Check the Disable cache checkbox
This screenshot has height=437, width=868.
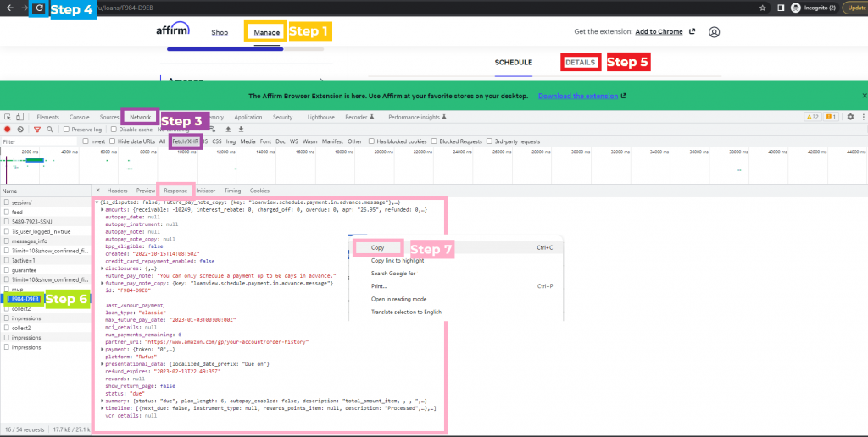(x=114, y=130)
